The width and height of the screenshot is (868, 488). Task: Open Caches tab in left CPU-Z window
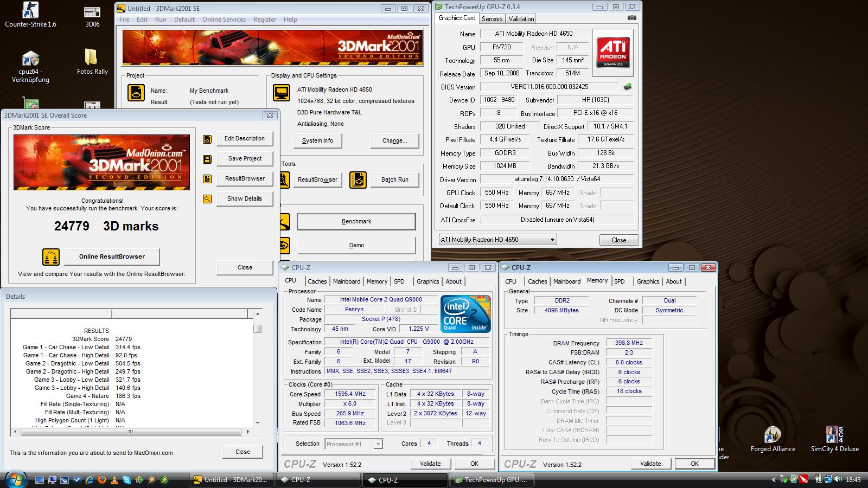[317, 281]
